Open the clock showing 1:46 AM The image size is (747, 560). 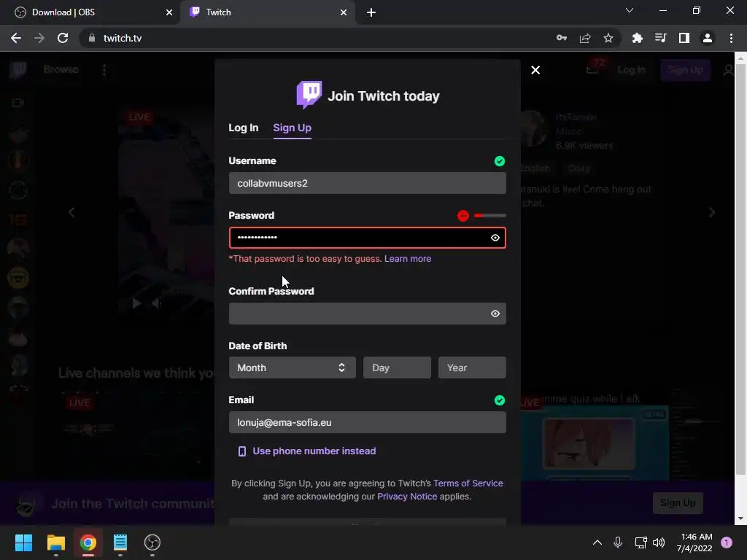tap(694, 542)
